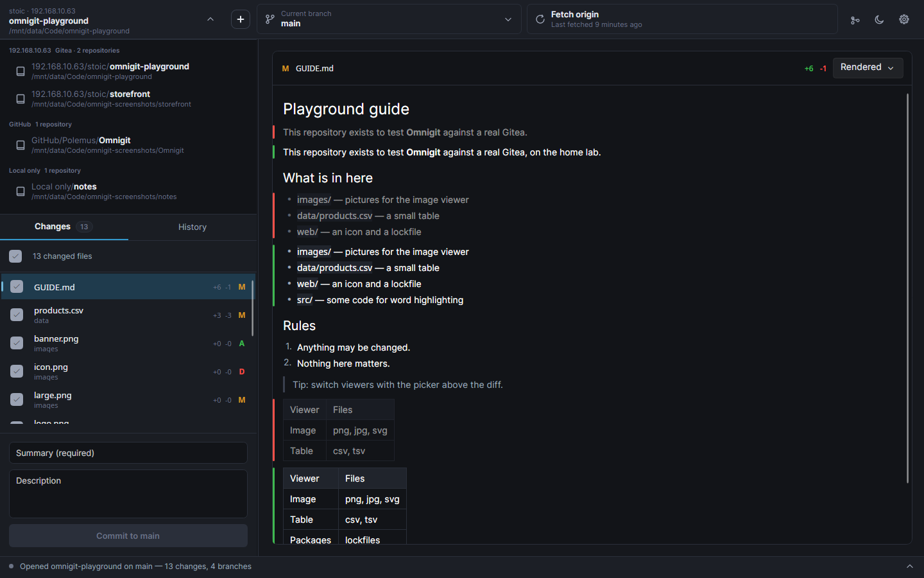Uncheck the banner.png checkbox
The height and width of the screenshot is (578, 924).
click(17, 343)
